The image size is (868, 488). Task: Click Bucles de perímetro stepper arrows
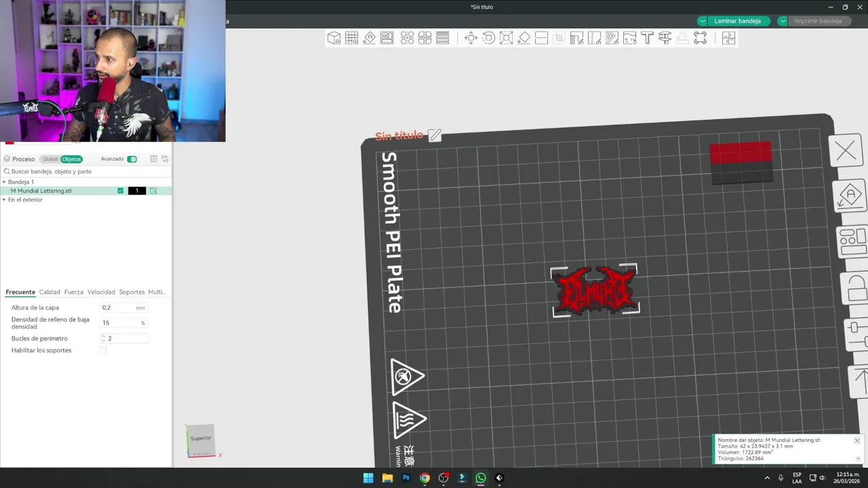coord(104,338)
